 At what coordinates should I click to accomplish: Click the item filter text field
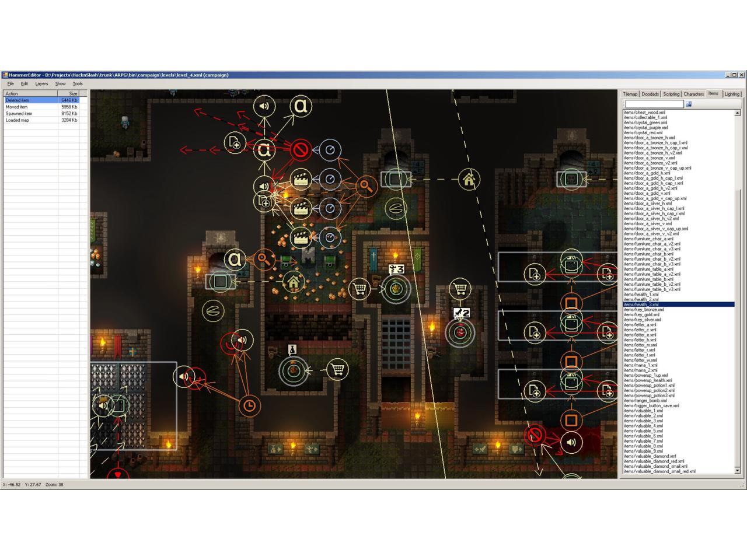pos(654,104)
